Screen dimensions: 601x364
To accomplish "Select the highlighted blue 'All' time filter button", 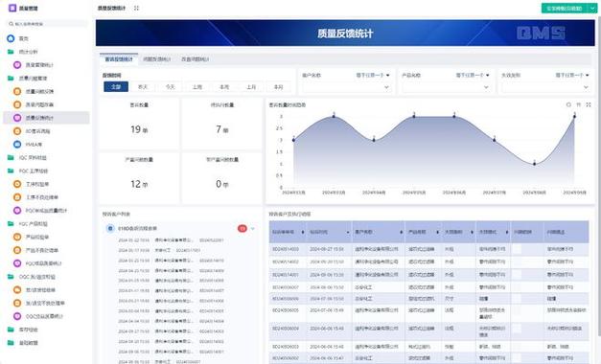I will [116, 87].
